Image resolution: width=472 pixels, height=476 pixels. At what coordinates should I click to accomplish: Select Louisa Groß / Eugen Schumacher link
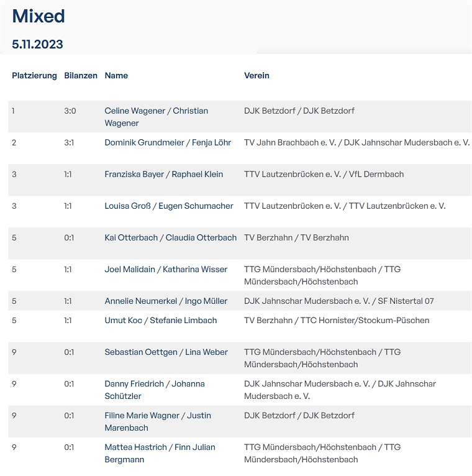(169, 206)
